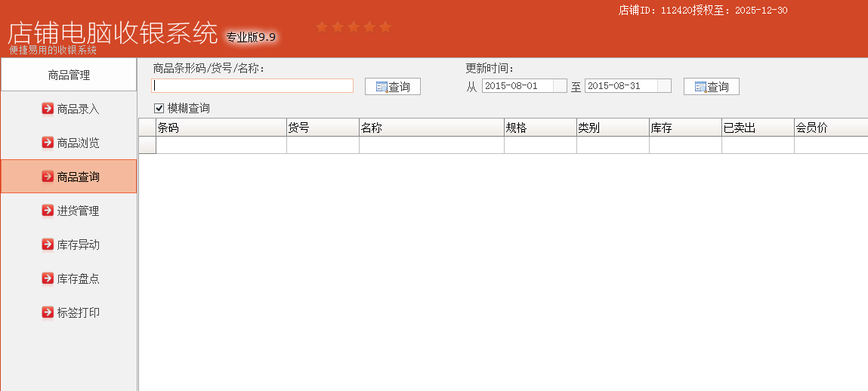Select the 商品管理 tab header

[69, 75]
